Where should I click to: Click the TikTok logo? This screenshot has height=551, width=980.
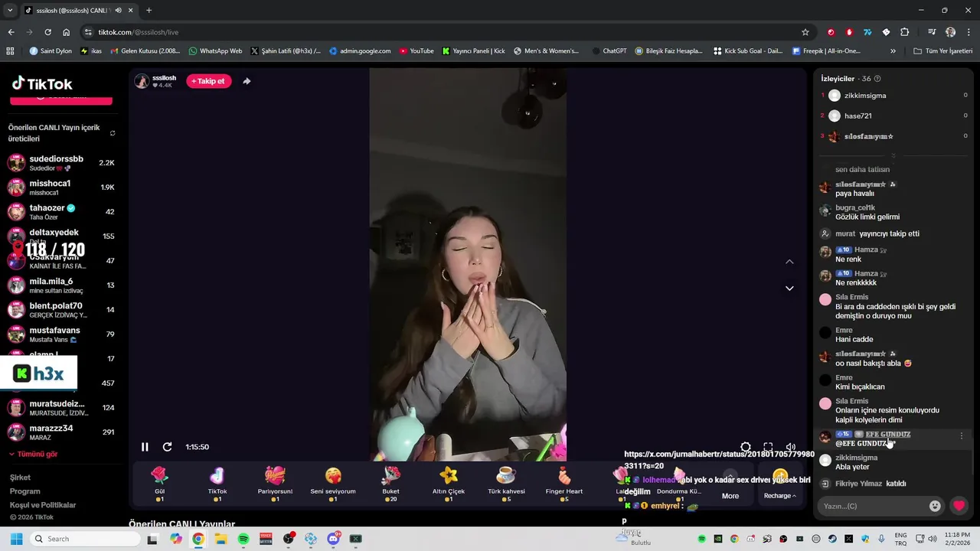(x=42, y=83)
